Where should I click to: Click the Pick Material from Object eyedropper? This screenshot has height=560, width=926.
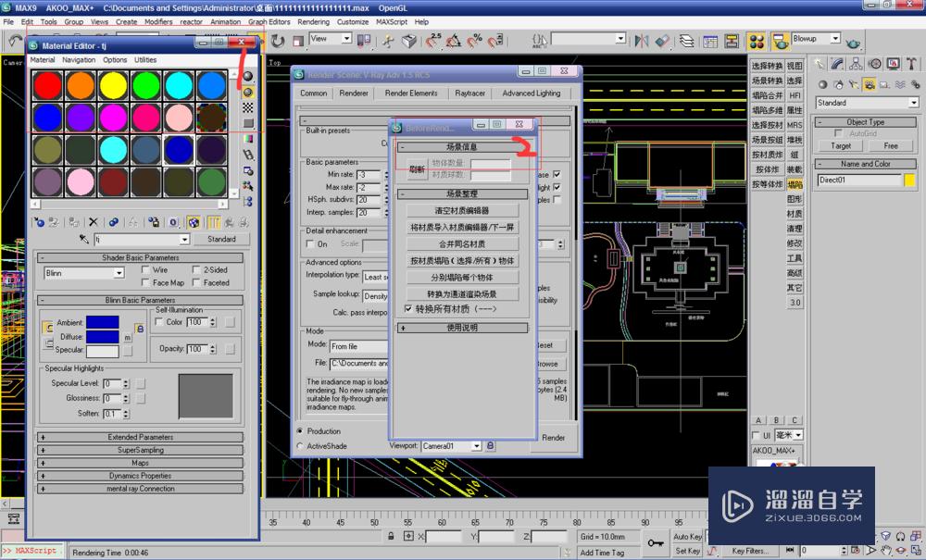[83, 238]
